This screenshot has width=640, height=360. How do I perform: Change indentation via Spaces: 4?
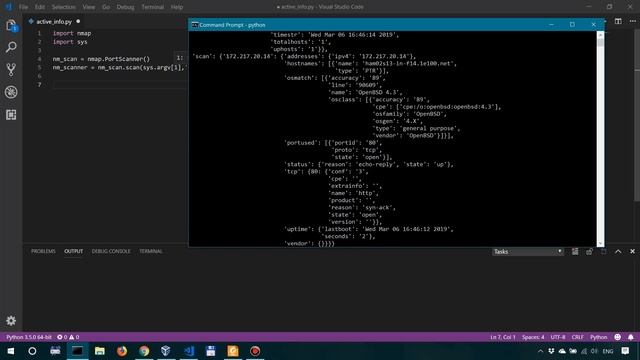tap(533, 337)
